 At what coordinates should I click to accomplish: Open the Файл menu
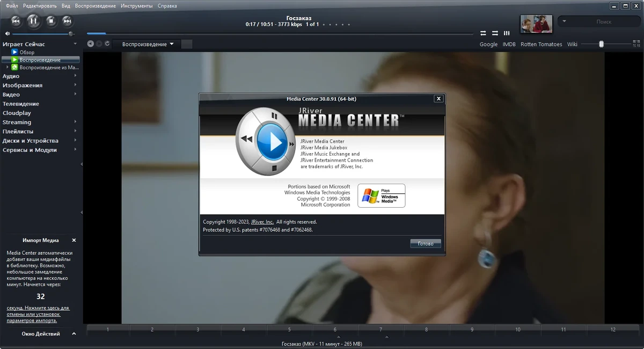pos(12,6)
